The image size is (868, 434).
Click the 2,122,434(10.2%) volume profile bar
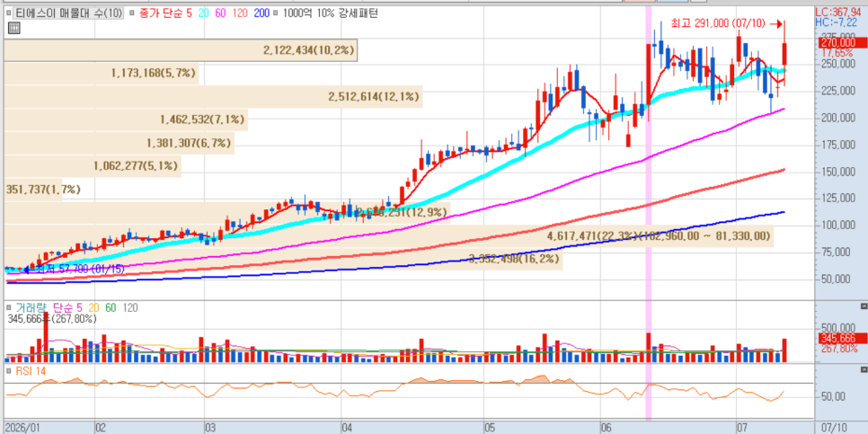[x=181, y=49]
